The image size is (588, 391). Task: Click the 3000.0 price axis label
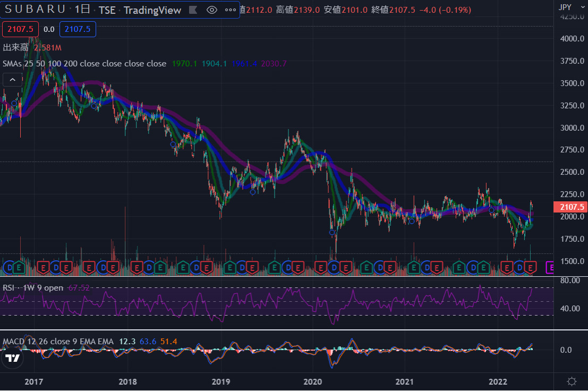click(x=572, y=128)
